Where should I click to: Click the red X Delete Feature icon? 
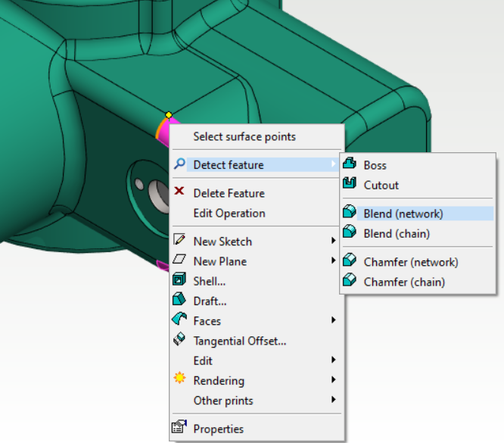[179, 192]
